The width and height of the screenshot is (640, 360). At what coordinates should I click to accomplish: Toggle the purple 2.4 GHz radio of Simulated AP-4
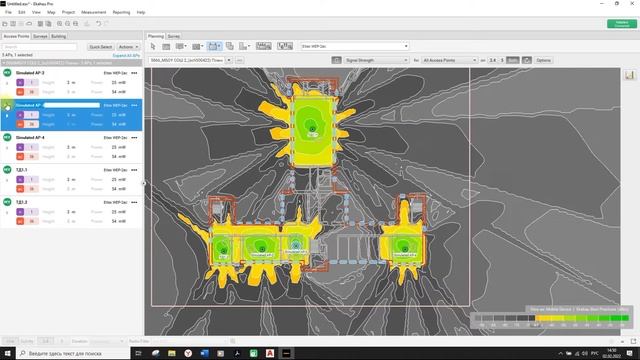pos(20,147)
